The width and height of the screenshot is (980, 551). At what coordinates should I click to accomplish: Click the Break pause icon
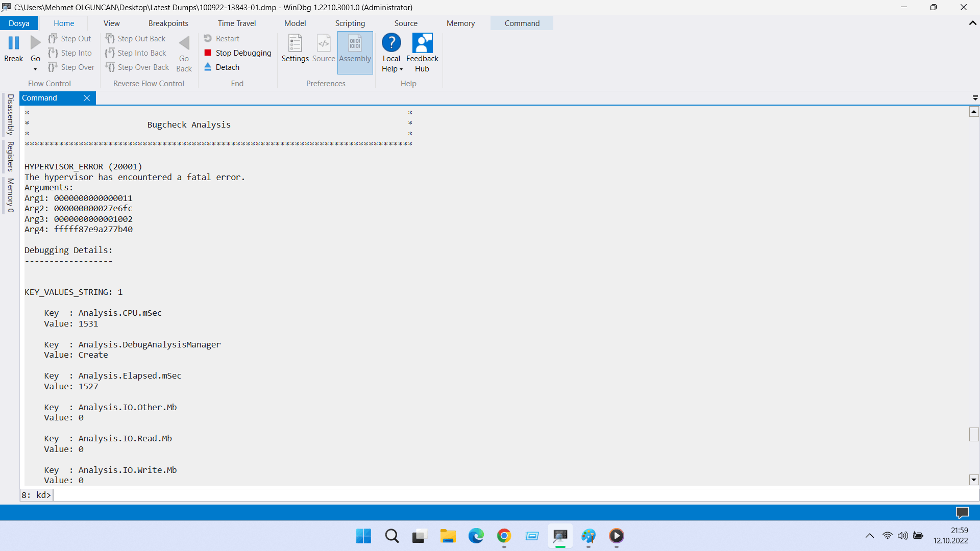point(14,43)
